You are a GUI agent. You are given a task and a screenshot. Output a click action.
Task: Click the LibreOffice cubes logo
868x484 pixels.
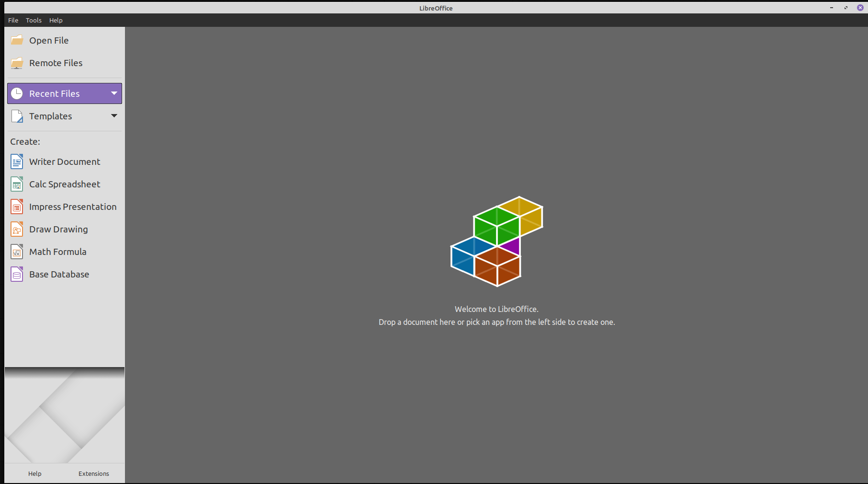pos(497,242)
